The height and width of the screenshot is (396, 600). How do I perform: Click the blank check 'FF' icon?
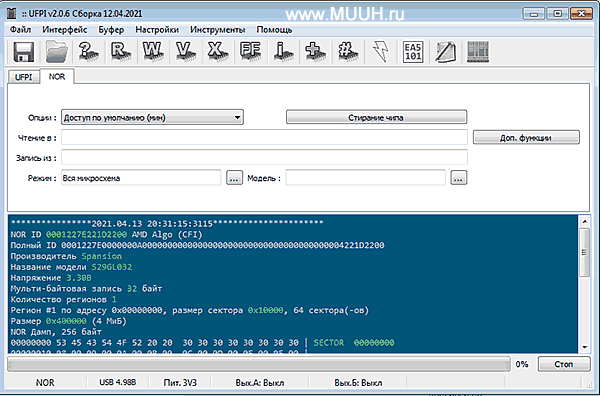250,52
